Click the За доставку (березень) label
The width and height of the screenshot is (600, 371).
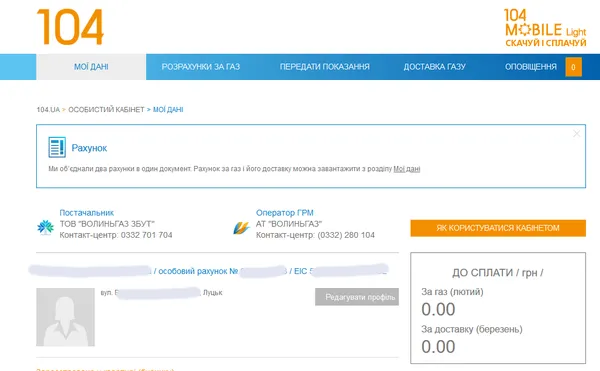pos(472,329)
